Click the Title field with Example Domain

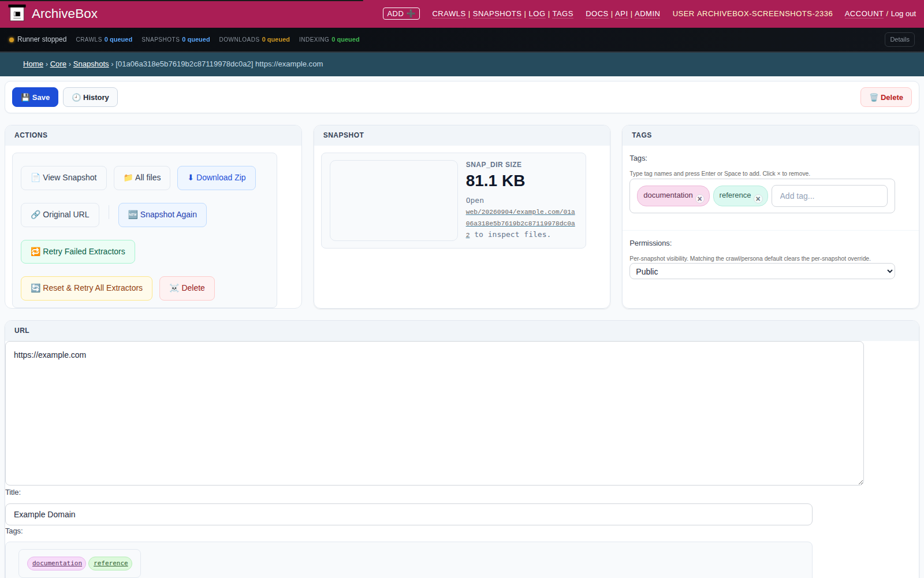(409, 514)
